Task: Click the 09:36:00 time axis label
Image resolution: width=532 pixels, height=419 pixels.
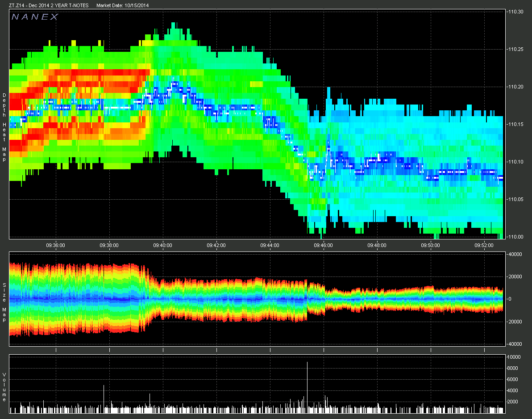Action: coord(56,245)
